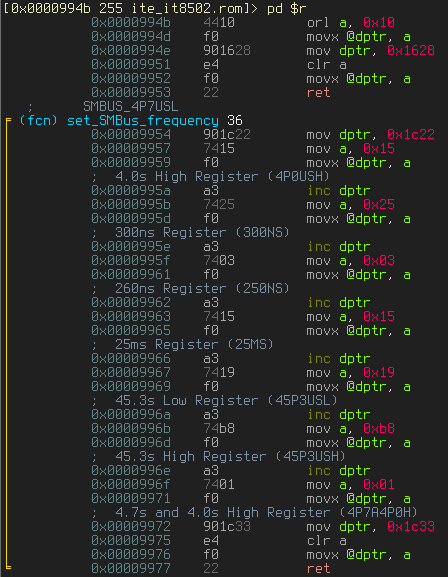Select address 0x00009966
448x577 pixels.
coord(131,358)
